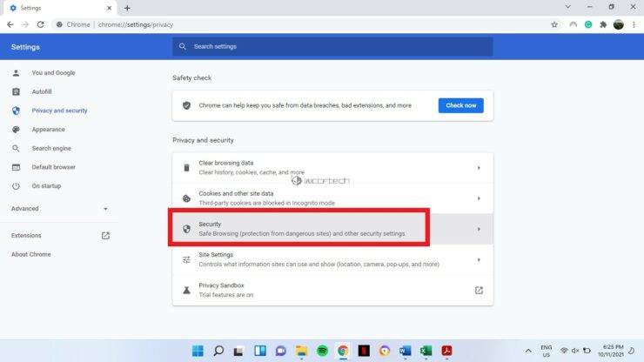Screen dimensions: 644x362
Task: Click the cookie icon beside Cookies row
Action: click(186, 198)
